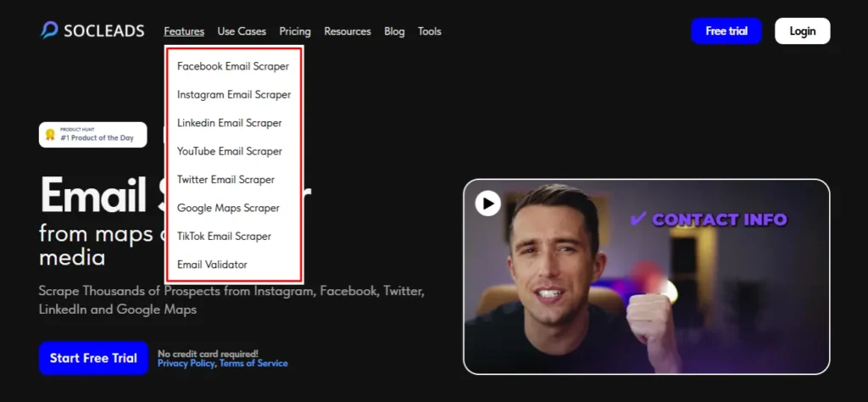Open the Email Validator feature
Viewport: 868px width, 402px height.
tap(212, 265)
